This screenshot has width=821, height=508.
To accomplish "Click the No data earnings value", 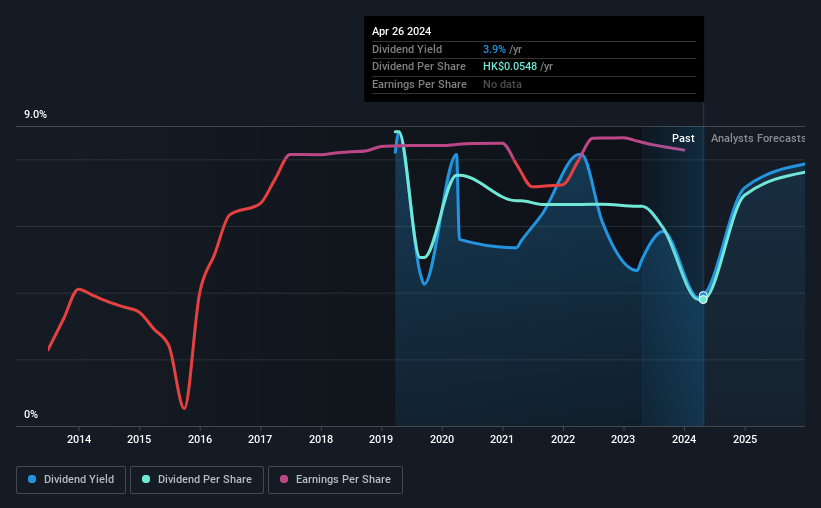I will 502,84.
